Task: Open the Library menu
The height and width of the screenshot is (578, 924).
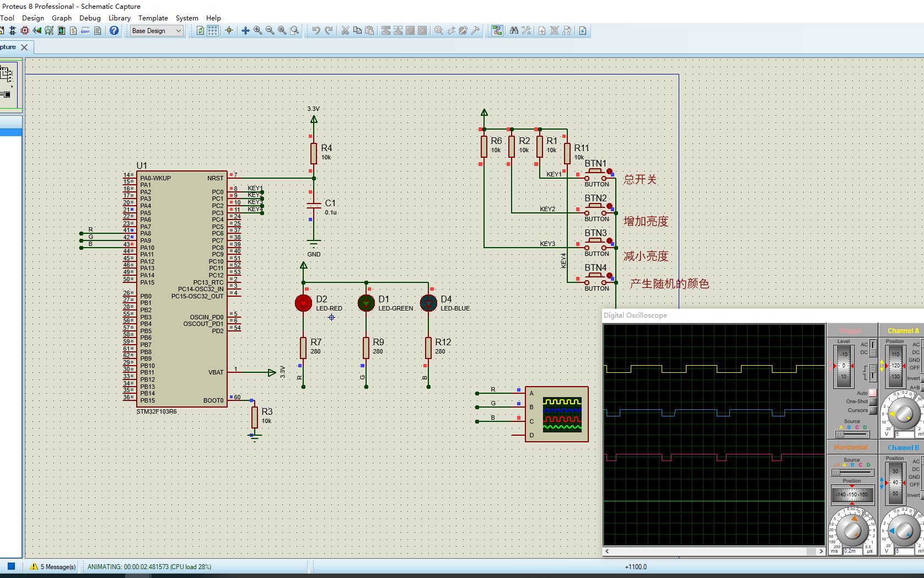Action: point(120,18)
